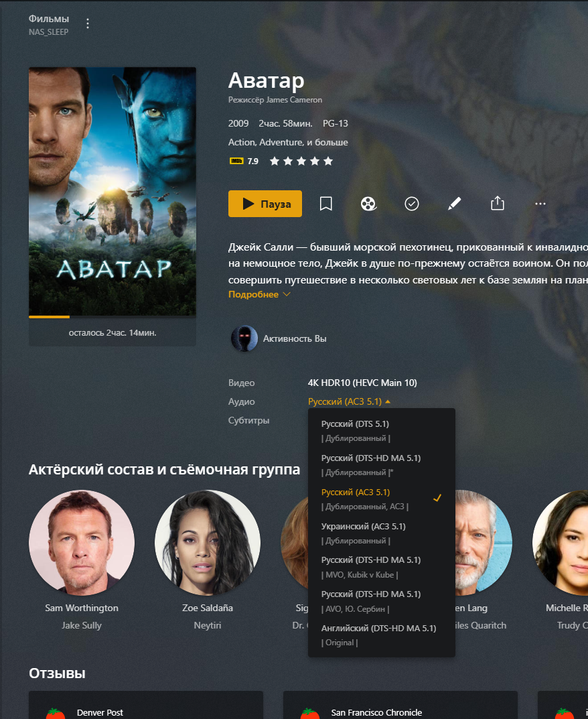588x719 pixels.
Task: Add Аватар to watchlist with bookmark icon
Action: tap(326, 204)
